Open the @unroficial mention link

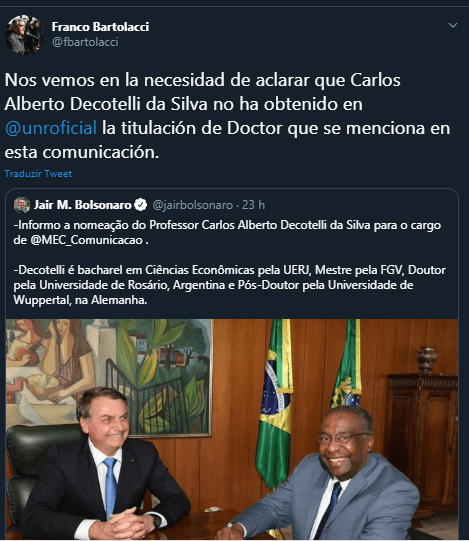click(51, 128)
